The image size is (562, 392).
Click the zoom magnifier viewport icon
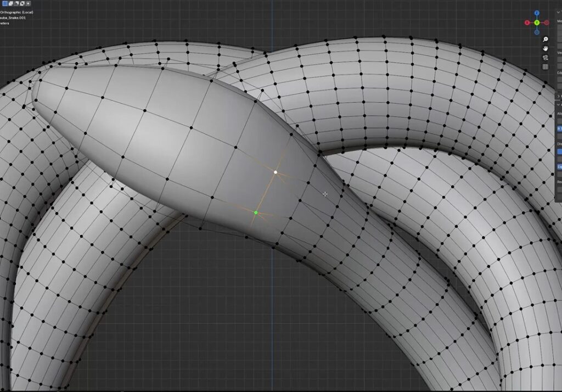point(546,40)
